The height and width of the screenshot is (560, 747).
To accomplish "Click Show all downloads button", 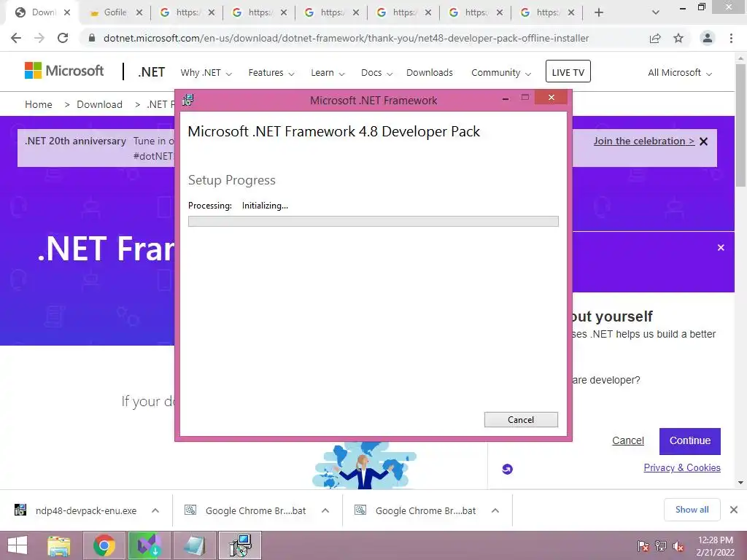I will 692,510.
